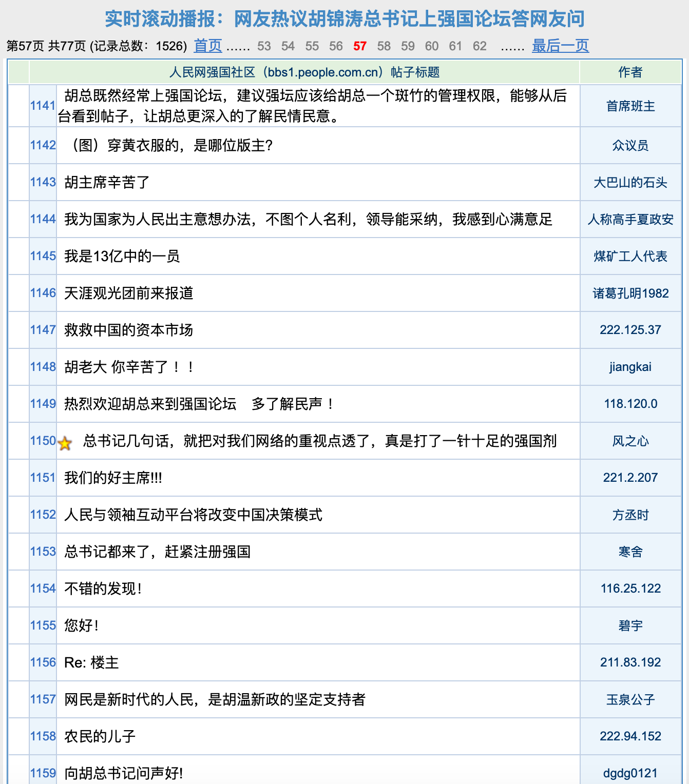Open post number 1150 link
Image resolution: width=689 pixels, height=784 pixels.
pyautogui.click(x=43, y=441)
